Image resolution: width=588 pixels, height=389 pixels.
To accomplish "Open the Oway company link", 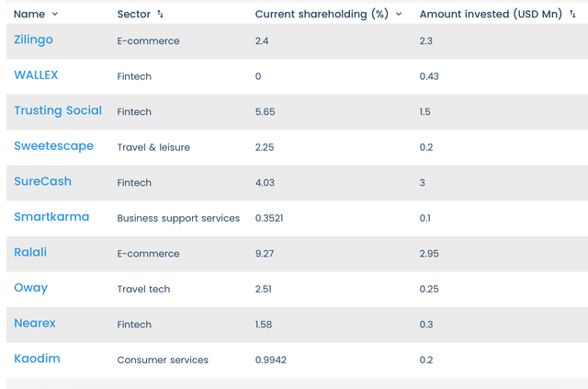I will pyautogui.click(x=30, y=288).
